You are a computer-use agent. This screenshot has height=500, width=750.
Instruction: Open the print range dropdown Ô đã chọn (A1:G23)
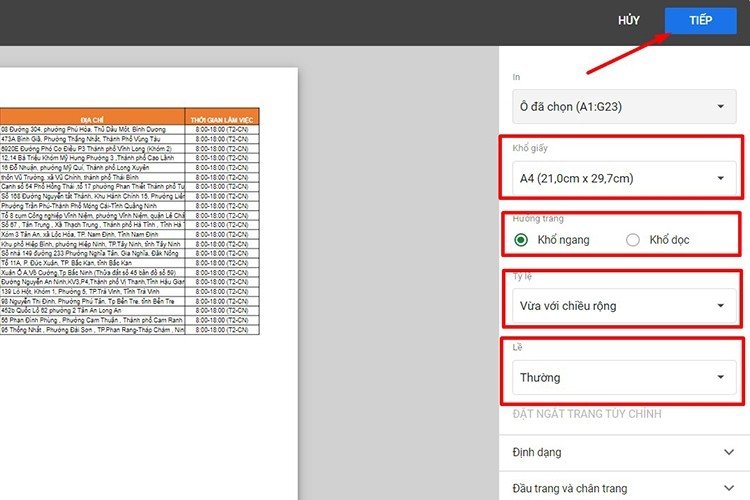coord(624,106)
